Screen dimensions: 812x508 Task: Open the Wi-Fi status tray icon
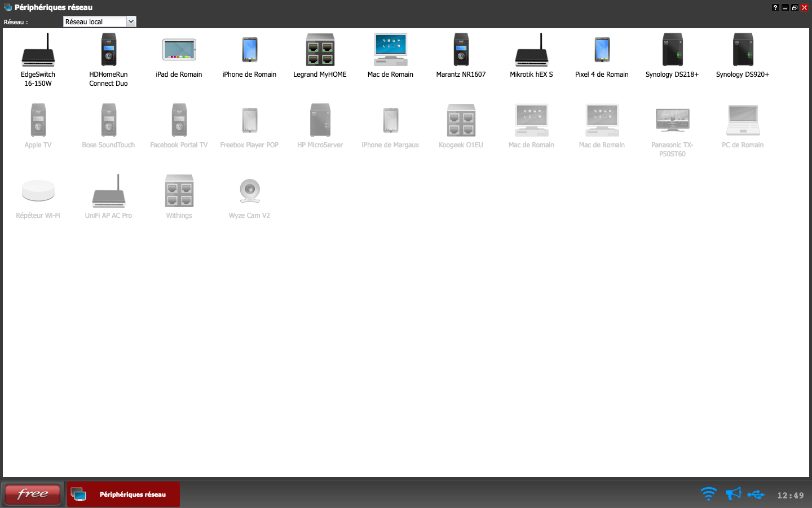pyautogui.click(x=708, y=494)
